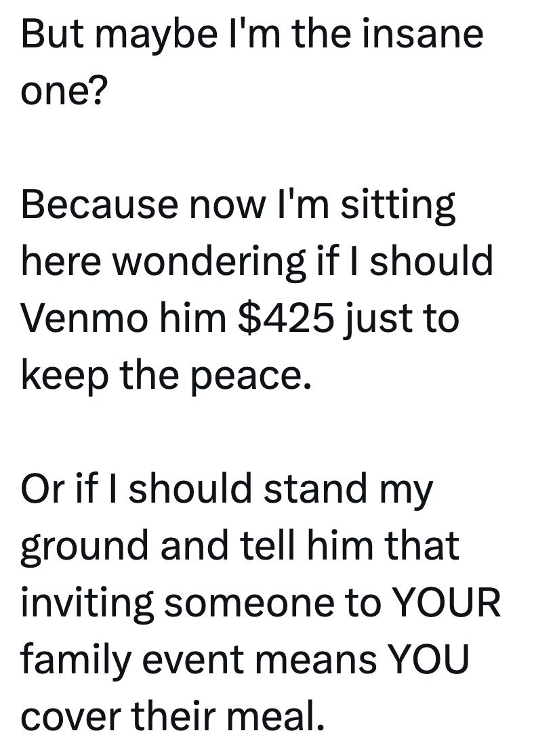Image resolution: width=534 pixels, height=756 pixels.
Task: Click the word "keep"
Action: 60,375
